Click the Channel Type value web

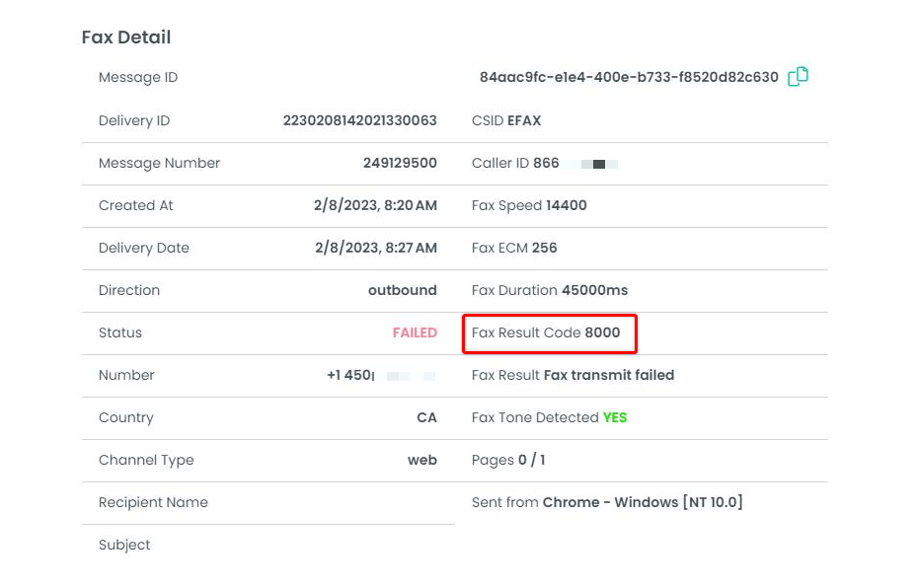click(x=421, y=460)
